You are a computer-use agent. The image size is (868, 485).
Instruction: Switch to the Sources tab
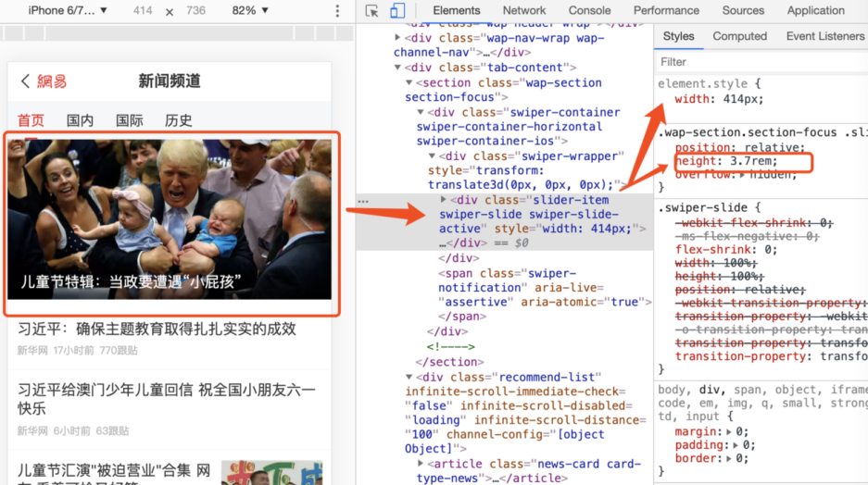coord(743,10)
